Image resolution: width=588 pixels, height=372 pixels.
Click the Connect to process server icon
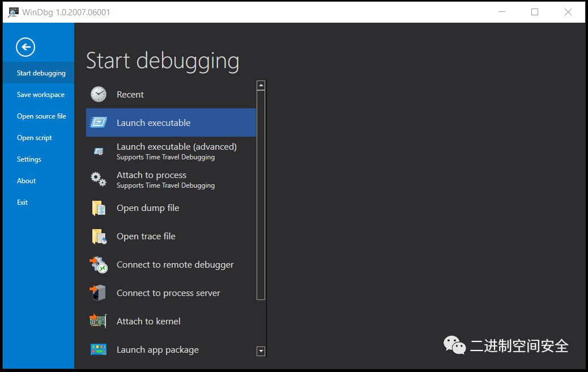[x=98, y=293]
